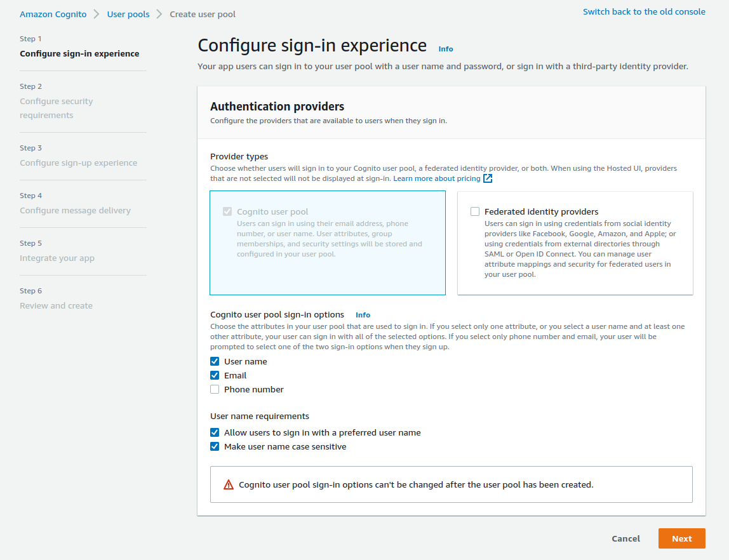The height and width of the screenshot is (560, 729).
Task: Uncheck the Email sign-in option
Action: click(x=215, y=375)
